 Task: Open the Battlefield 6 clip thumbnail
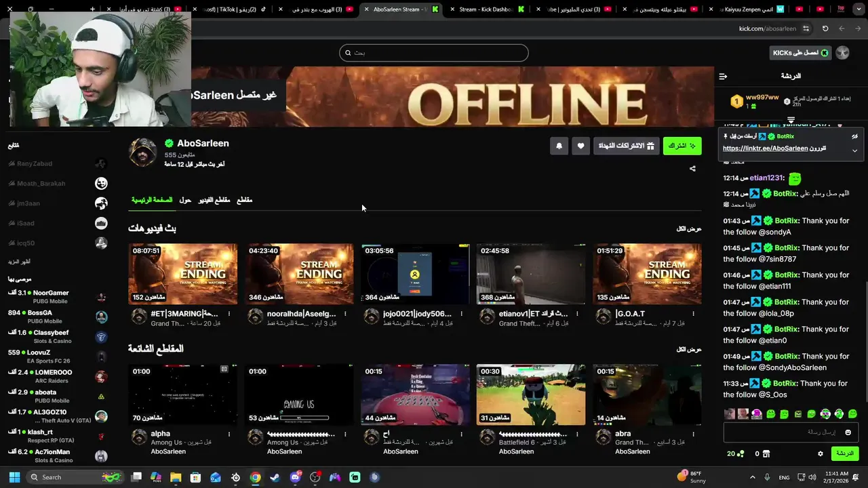coord(531,394)
